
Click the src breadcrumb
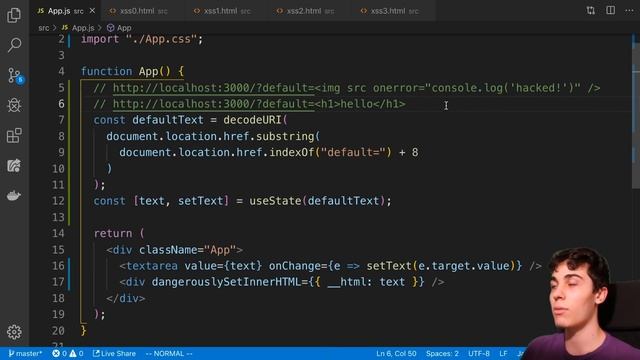click(43, 28)
